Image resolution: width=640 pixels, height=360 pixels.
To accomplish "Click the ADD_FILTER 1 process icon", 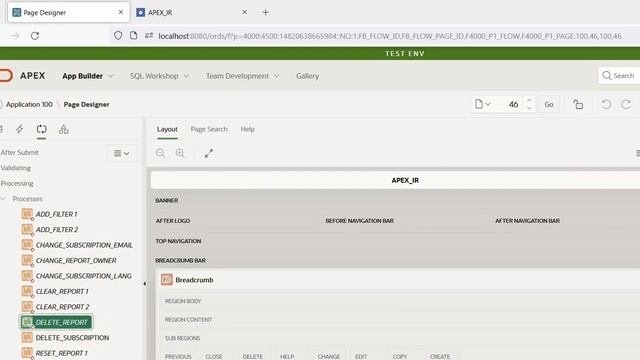I will tap(27, 214).
